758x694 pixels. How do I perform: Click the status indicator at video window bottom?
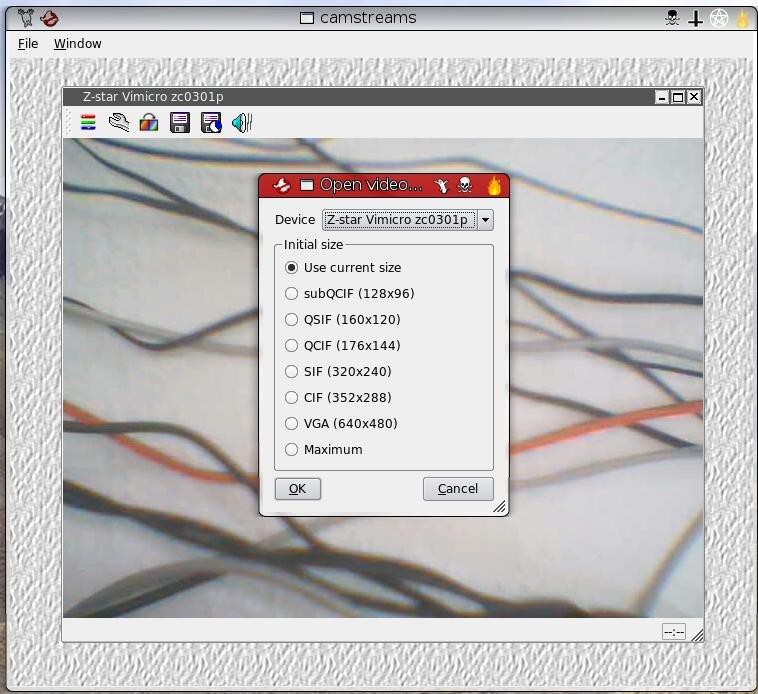coord(674,632)
